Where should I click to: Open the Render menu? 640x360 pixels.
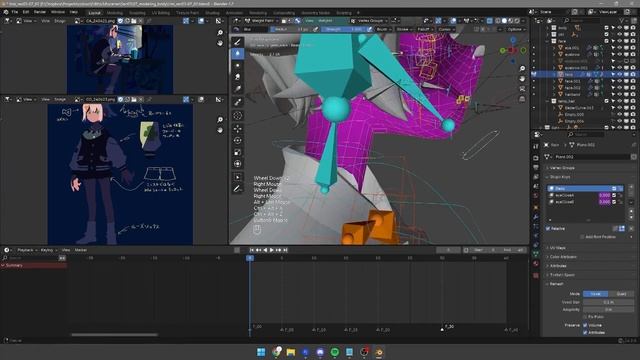pyautogui.click(x=40, y=12)
